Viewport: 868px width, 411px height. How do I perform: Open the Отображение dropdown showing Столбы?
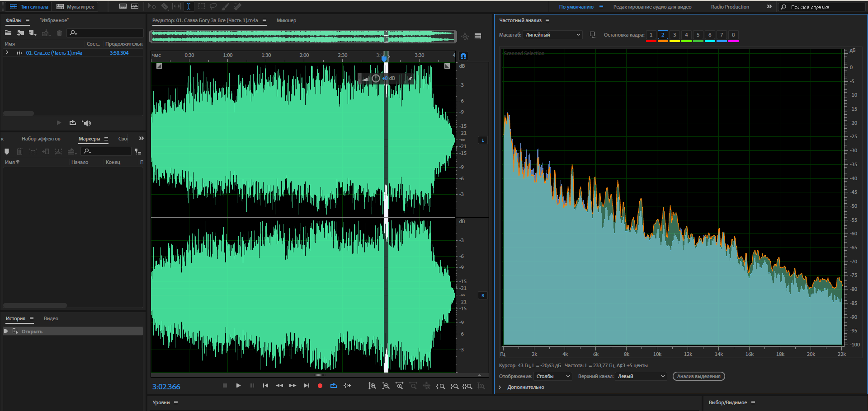click(553, 376)
